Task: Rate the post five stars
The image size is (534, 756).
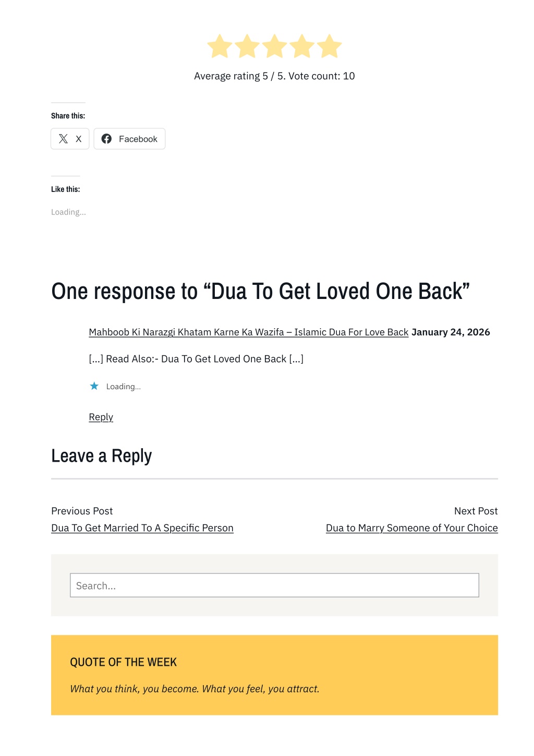Action: pyautogui.click(x=330, y=46)
